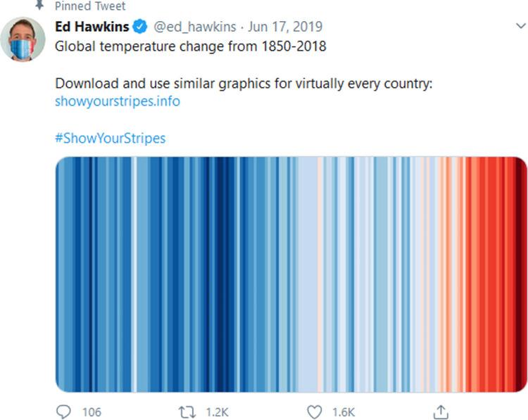Visit the showyourstripes.info link

pyautogui.click(x=117, y=101)
